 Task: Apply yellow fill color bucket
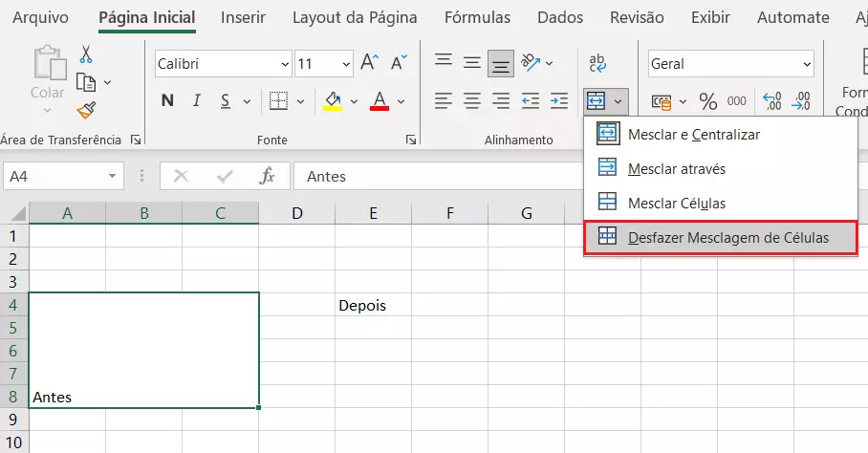(332, 100)
